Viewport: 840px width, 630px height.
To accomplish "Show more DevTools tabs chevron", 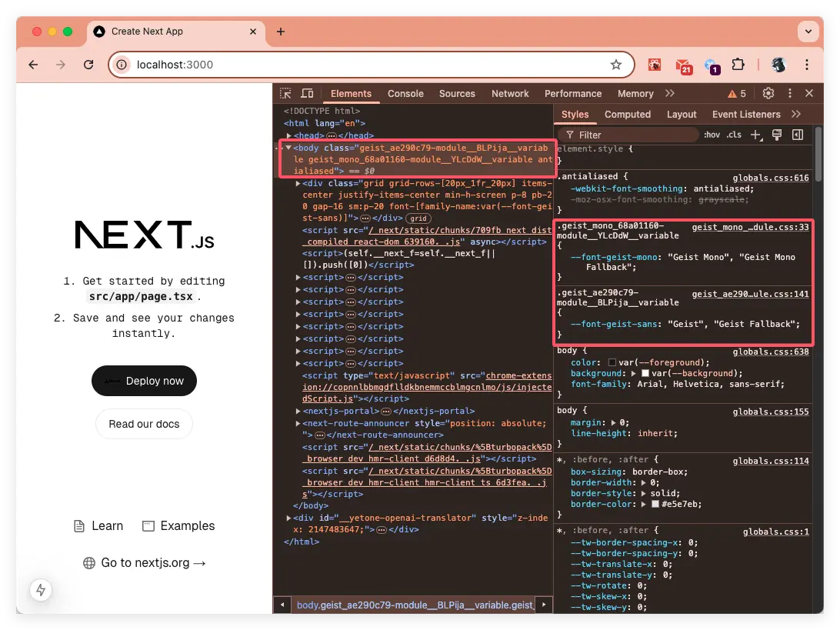I will [x=670, y=93].
